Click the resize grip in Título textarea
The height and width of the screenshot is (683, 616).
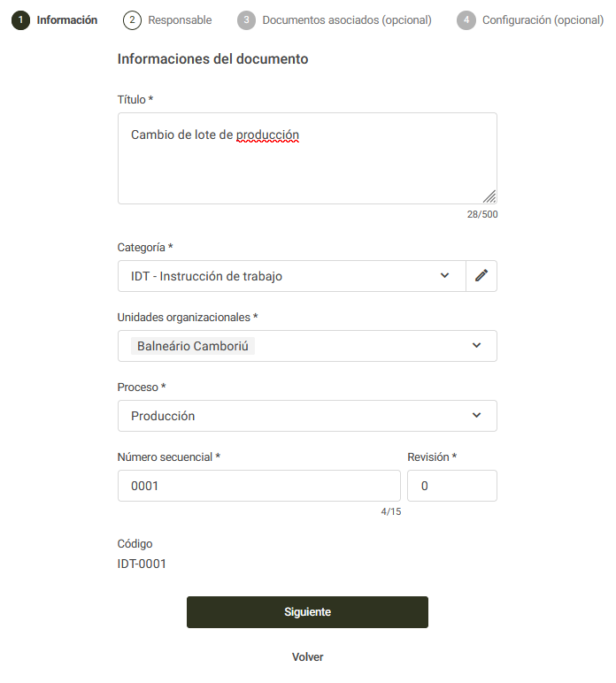point(489,196)
